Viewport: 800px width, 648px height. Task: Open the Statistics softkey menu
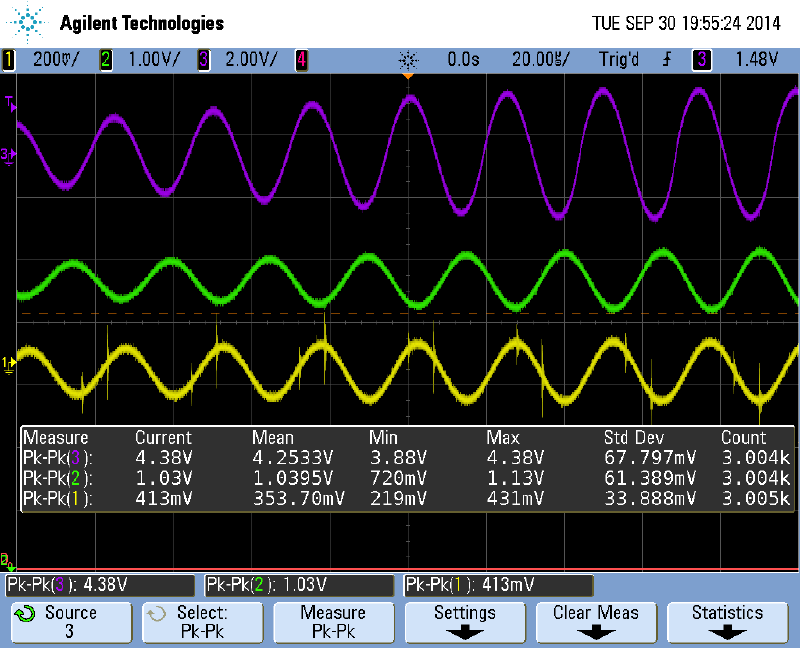(727, 622)
